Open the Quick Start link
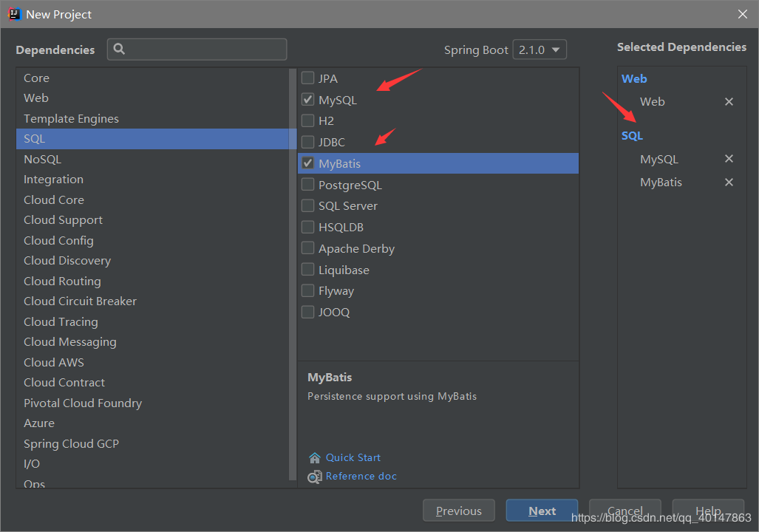Image resolution: width=759 pixels, height=532 pixels. (353, 457)
